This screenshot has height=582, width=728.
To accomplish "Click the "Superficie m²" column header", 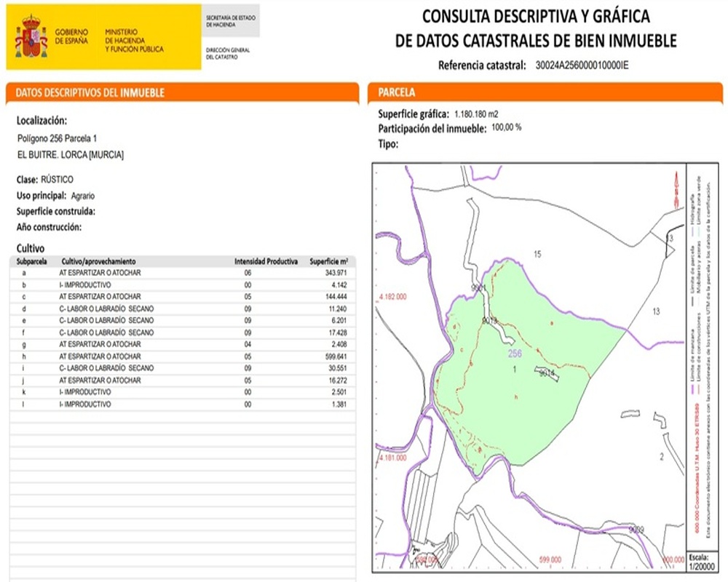I will 329,262.
